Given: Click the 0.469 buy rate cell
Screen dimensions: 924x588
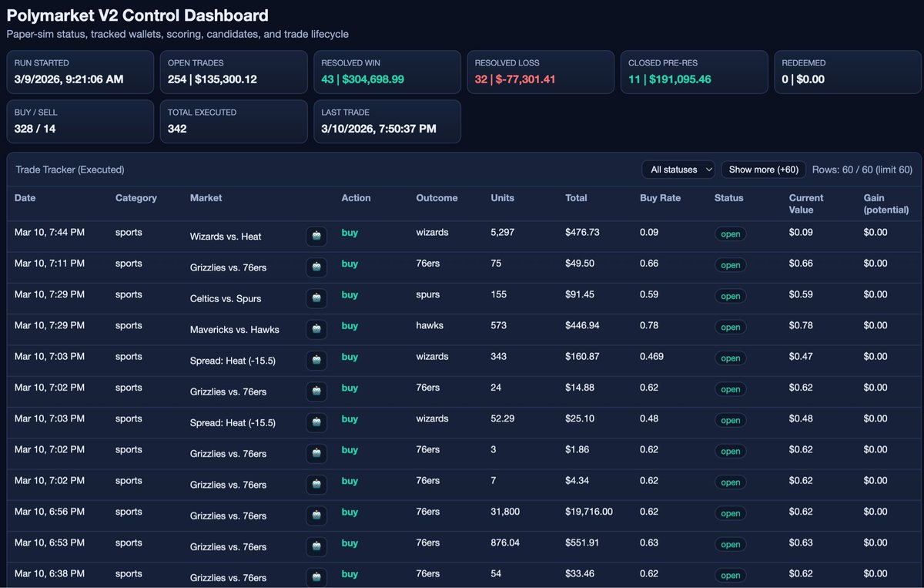Looking at the screenshot, I should [652, 357].
